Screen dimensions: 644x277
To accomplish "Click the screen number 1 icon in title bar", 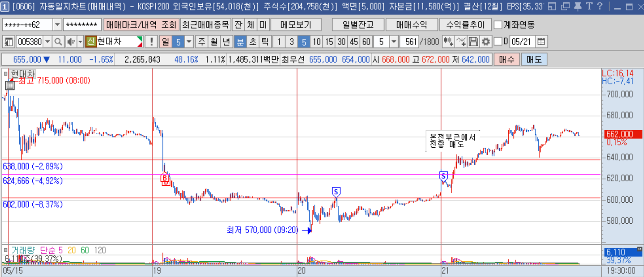I will point(5,6).
